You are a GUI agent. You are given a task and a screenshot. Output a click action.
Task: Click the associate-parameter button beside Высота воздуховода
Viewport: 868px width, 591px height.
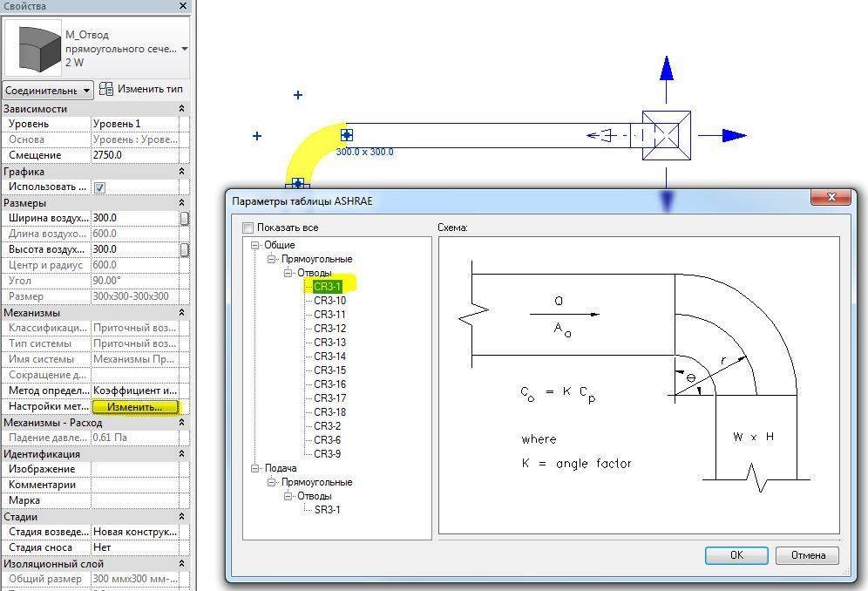tap(185, 250)
